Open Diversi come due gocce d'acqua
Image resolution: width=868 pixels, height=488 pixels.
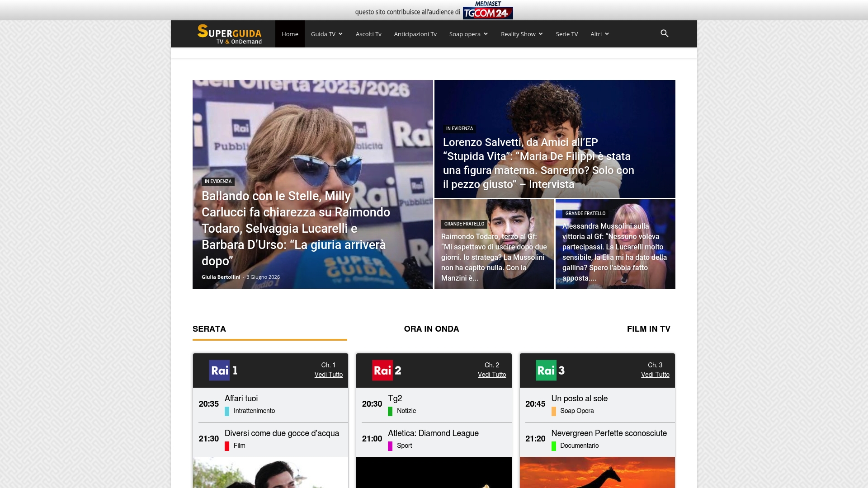click(282, 433)
